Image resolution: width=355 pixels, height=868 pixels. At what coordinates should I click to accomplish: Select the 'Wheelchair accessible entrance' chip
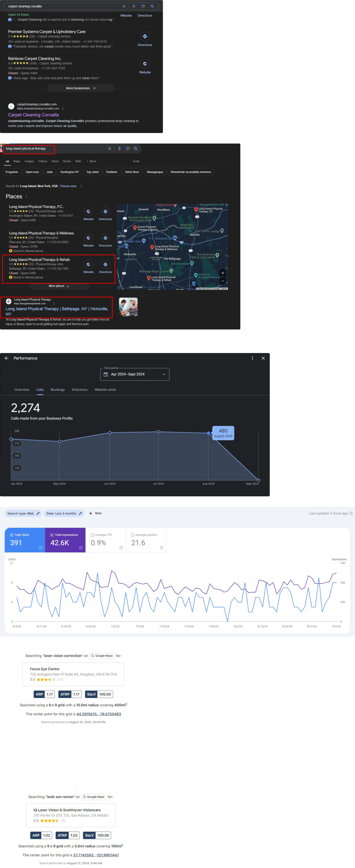[191, 172]
